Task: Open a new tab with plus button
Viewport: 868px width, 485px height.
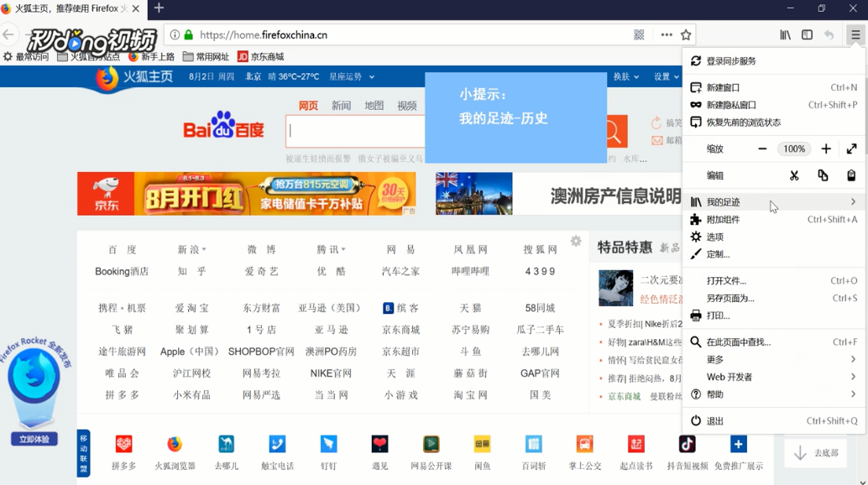Action: 159,8
